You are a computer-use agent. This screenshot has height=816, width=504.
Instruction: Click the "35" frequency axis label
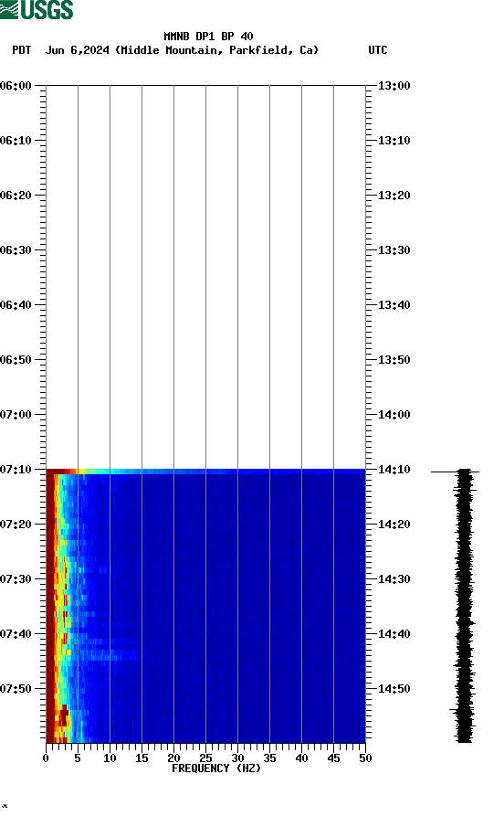269,758
